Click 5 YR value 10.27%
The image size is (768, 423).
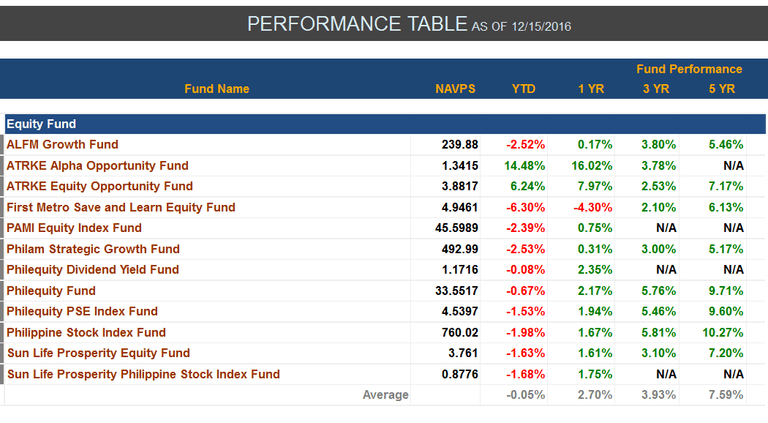(x=723, y=332)
